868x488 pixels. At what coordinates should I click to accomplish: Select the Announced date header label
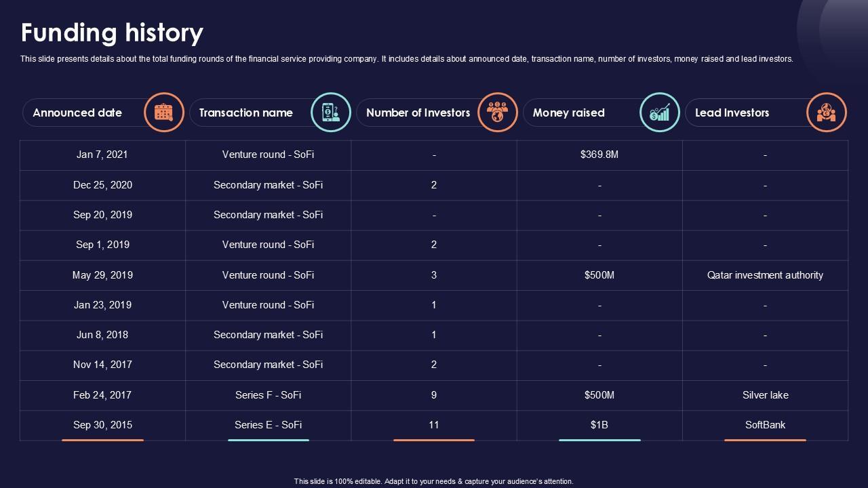click(77, 113)
